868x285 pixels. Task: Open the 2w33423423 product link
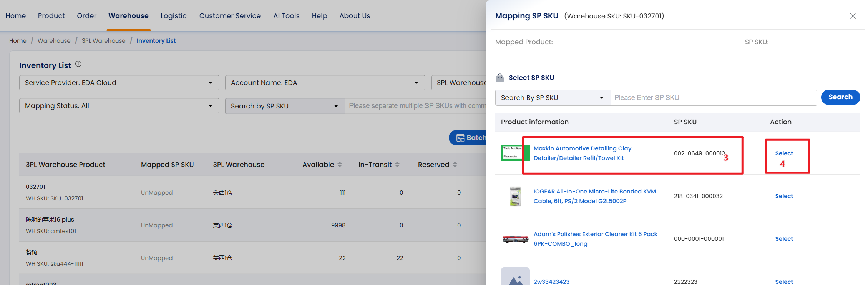pyautogui.click(x=551, y=282)
